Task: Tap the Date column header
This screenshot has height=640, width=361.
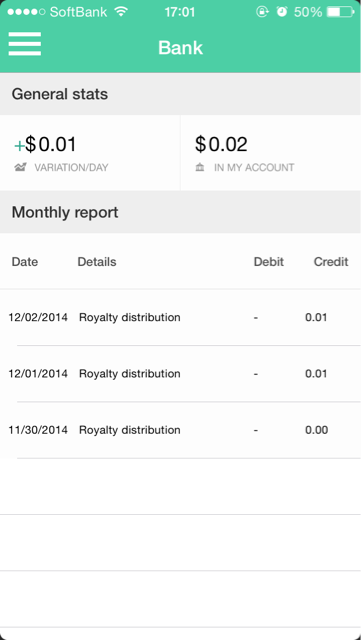Action: (x=25, y=262)
